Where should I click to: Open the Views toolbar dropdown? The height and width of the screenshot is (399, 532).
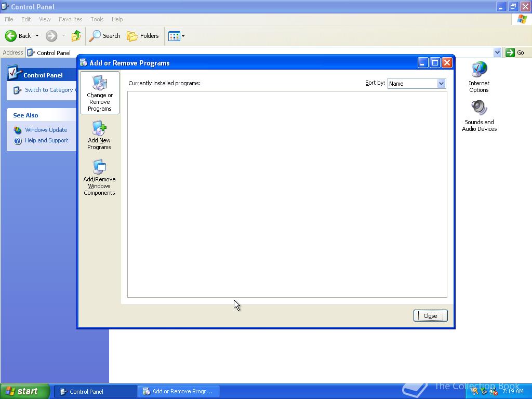tap(176, 36)
